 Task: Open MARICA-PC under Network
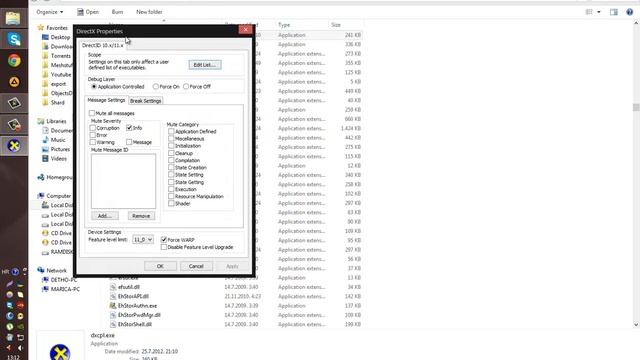[x=65, y=289]
